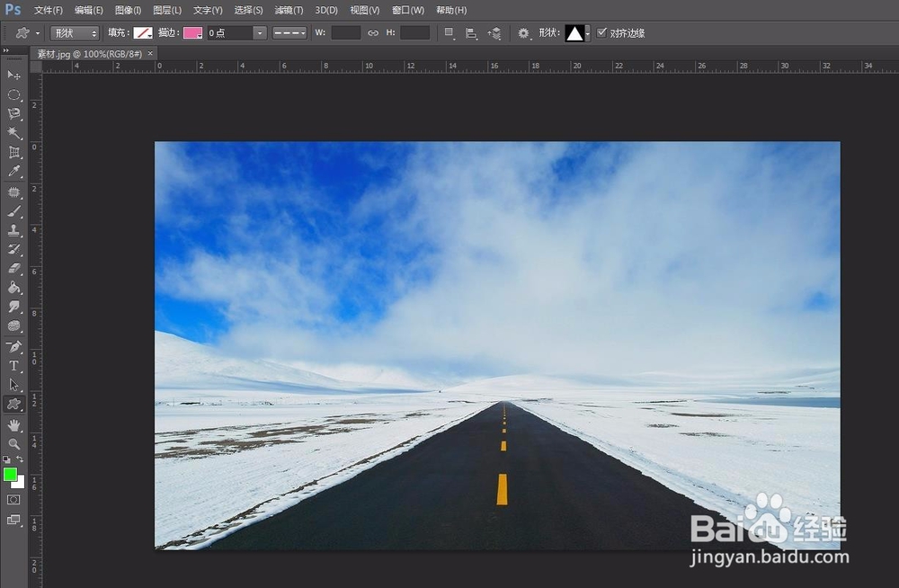Viewport: 899px width, 588px height.
Task: Select the Polygonal Lasso tool
Action: pyautogui.click(x=13, y=113)
